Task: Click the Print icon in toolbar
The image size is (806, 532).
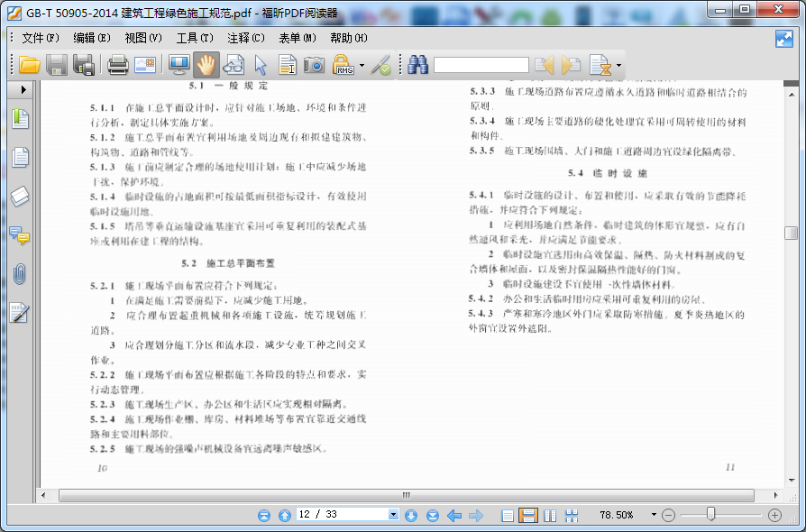Action: click(118, 65)
